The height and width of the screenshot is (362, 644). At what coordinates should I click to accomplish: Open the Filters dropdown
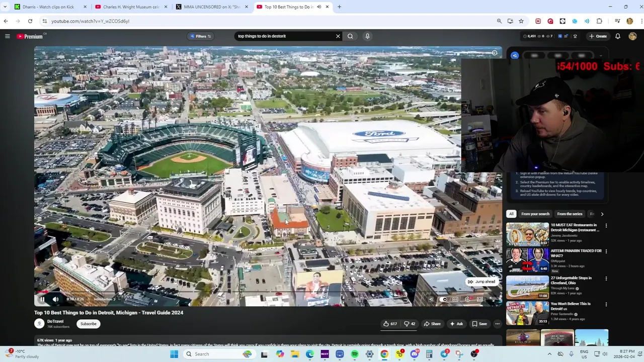coord(200,36)
